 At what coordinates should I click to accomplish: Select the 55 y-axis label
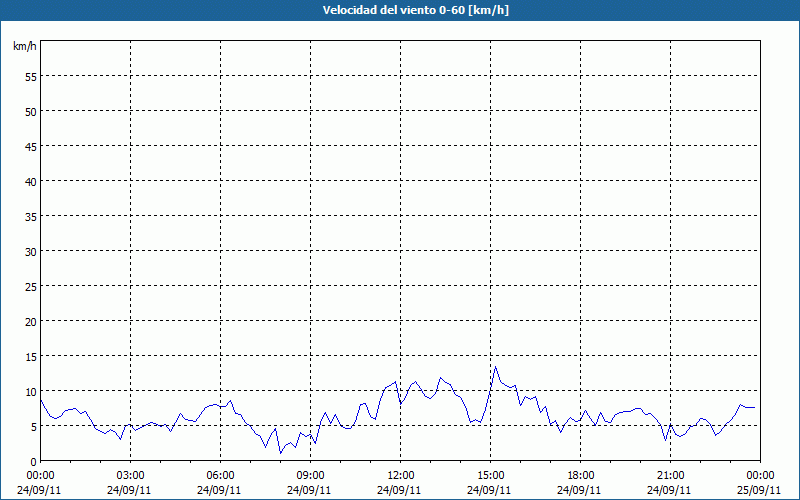(31, 77)
